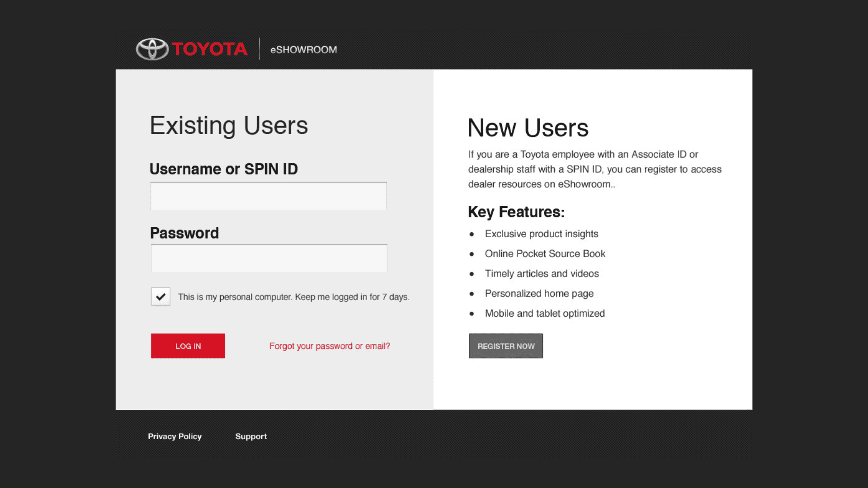Select 'Online Pocket Source Book' list item
The width and height of the screenshot is (868, 488).
(545, 254)
